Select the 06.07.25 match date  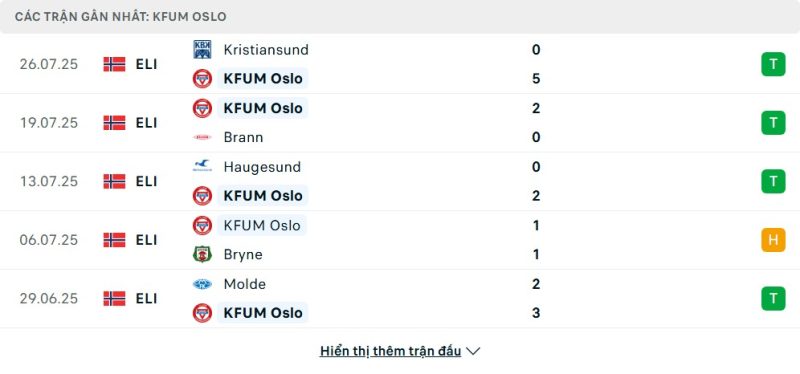[x=49, y=240]
